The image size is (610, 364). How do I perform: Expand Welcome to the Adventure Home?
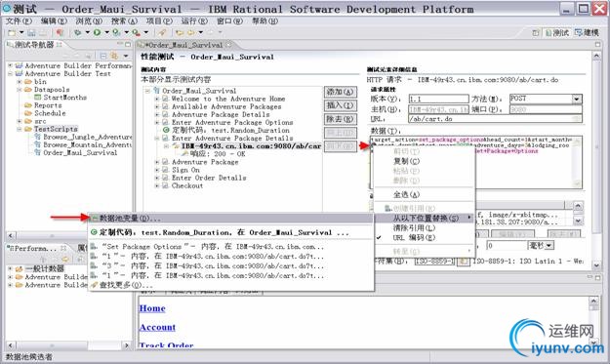click(157, 99)
